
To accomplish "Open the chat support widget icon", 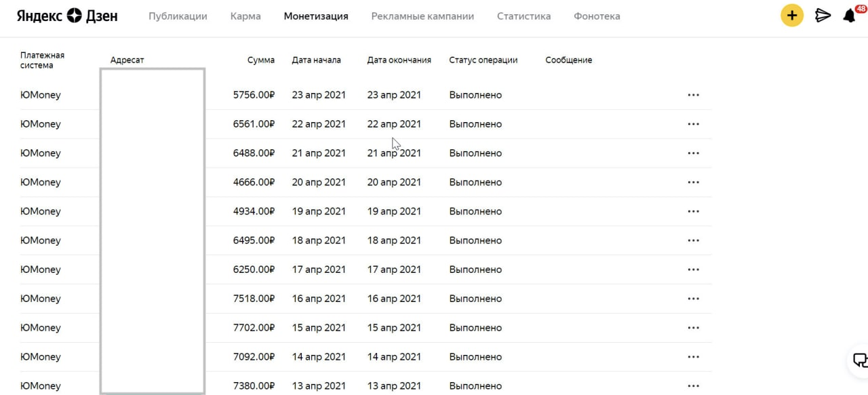I will tap(860, 360).
